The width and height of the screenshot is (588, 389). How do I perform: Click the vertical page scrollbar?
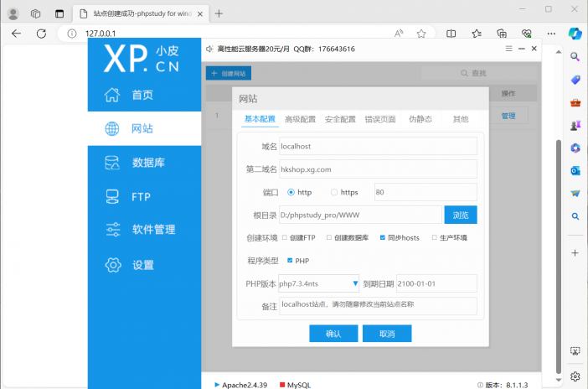tap(559, 256)
